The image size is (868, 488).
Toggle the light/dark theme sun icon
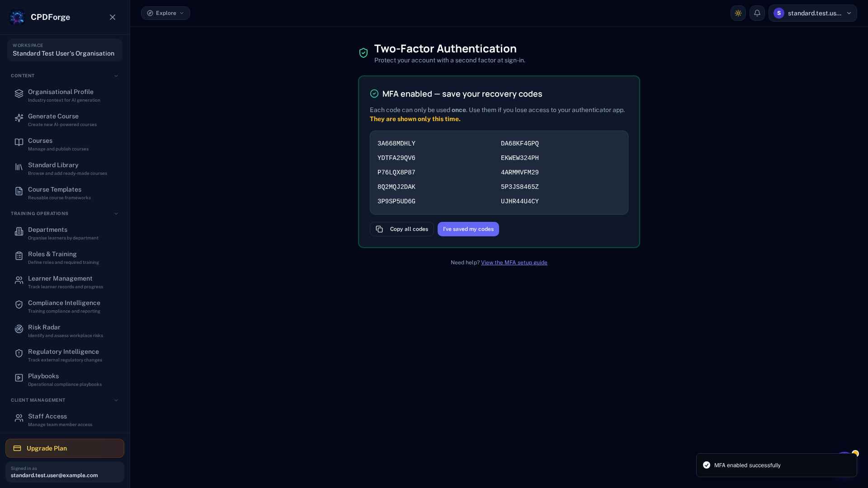coord(738,13)
